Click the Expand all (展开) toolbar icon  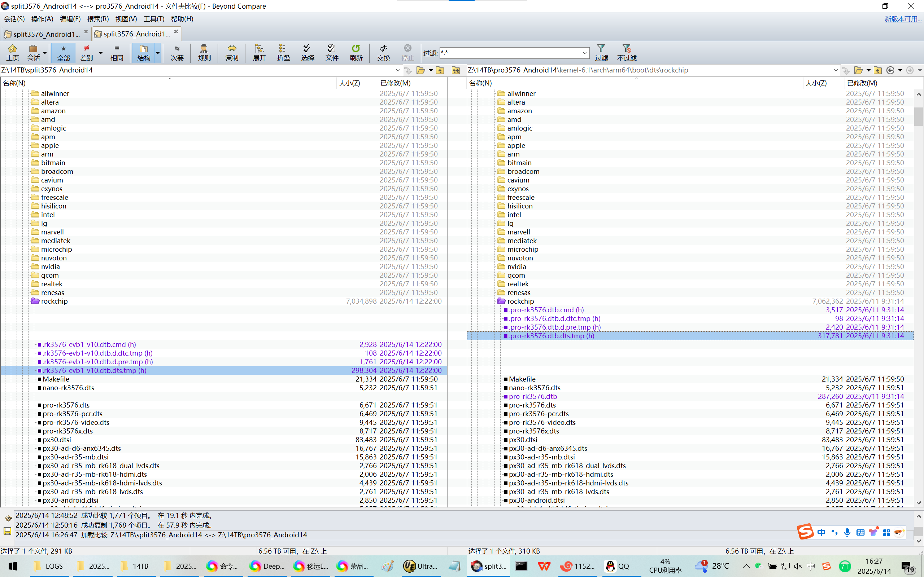coord(259,52)
